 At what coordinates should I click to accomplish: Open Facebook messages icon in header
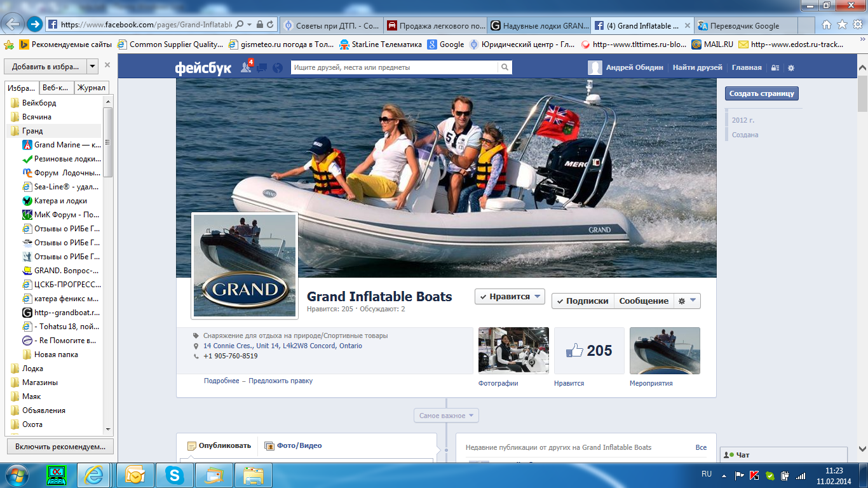(262, 68)
